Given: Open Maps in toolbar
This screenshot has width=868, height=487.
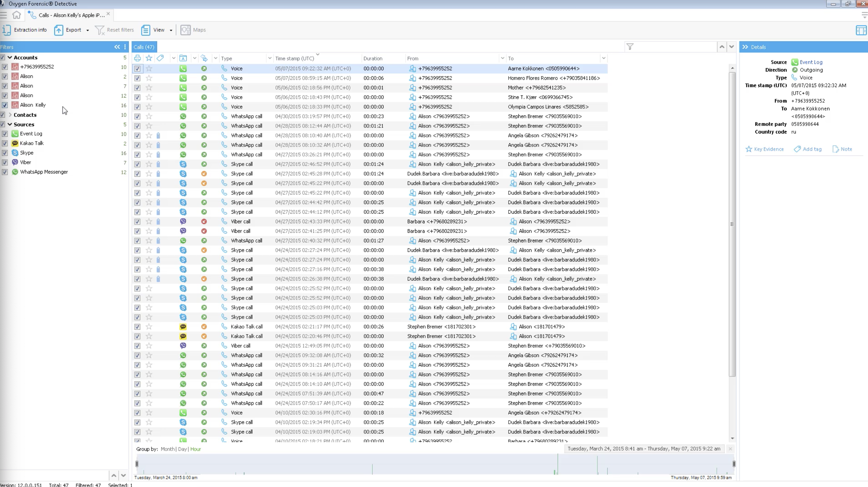Looking at the screenshot, I should 193,30.
